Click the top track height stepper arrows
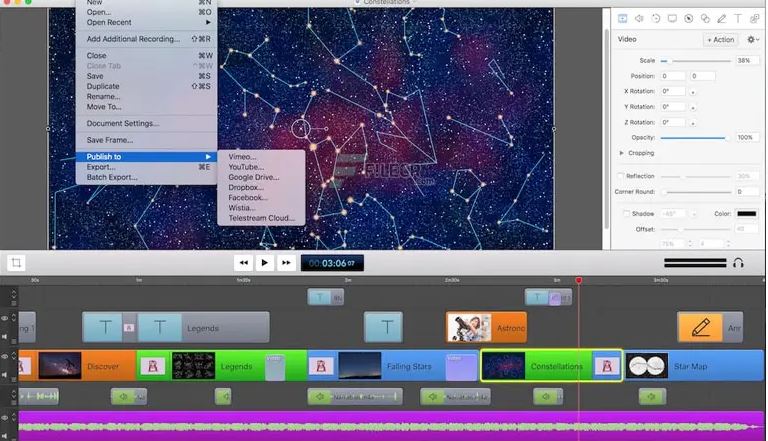The image size is (768, 441). tap(14, 294)
